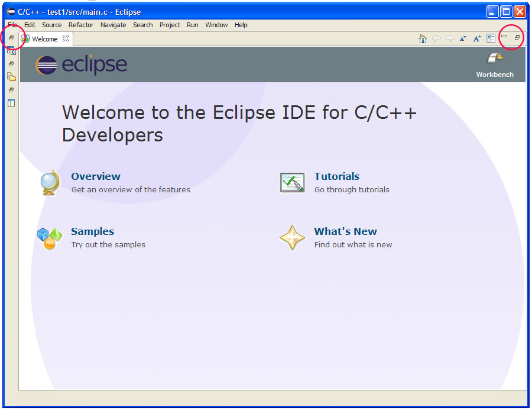
Task: Open the folder-and-document view icon in left trim
Action: point(12,77)
